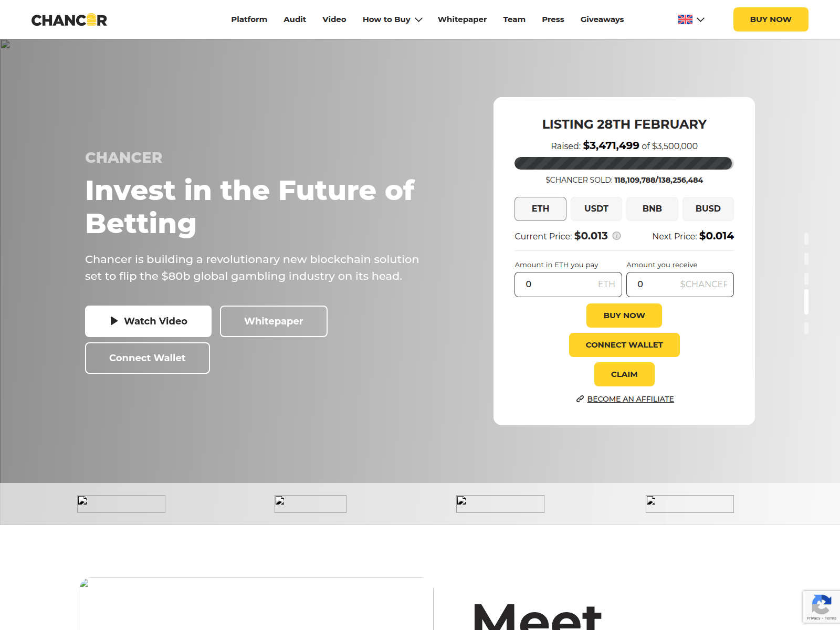Viewport: 840px width, 630px height.
Task: Switch payment currency to BUSD
Action: click(708, 208)
